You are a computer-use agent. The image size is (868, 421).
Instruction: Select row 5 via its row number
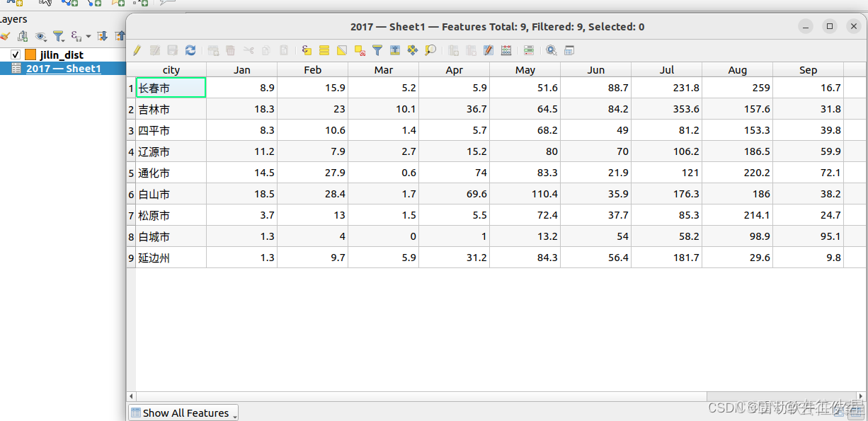[x=131, y=173]
